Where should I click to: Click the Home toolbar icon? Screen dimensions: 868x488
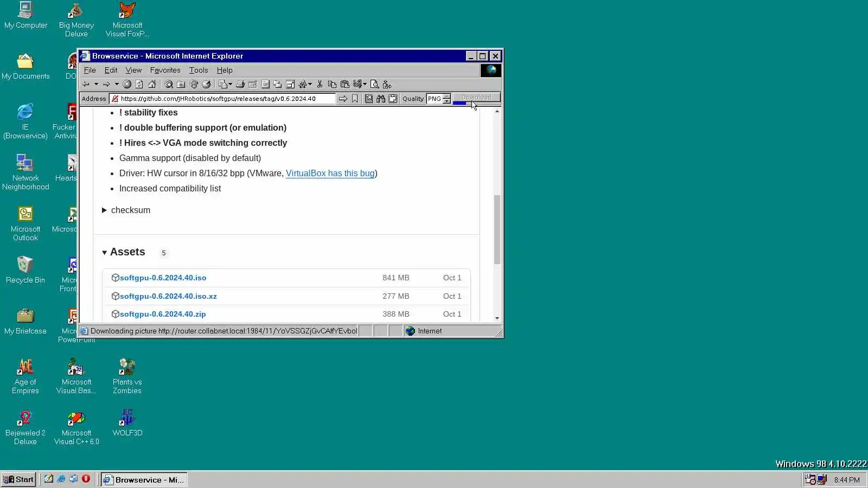click(x=152, y=84)
